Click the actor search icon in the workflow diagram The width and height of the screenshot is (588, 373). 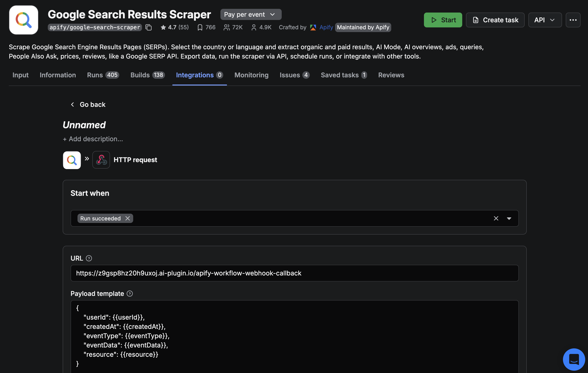pos(71,160)
